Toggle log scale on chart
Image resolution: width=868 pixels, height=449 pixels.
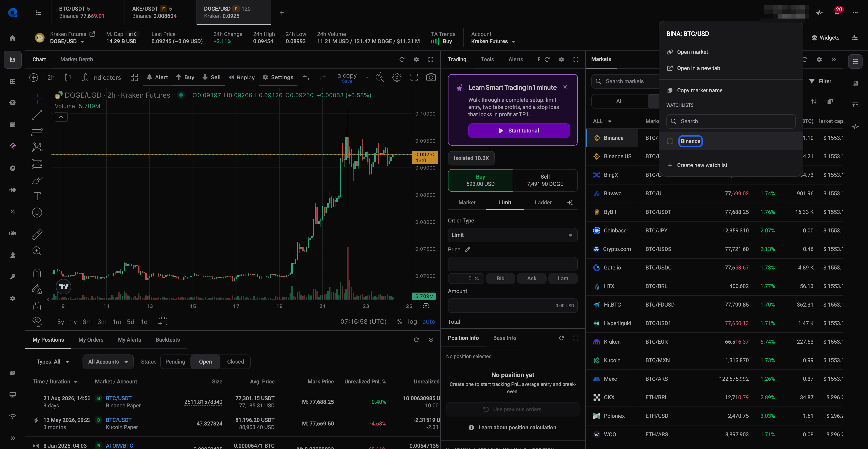pos(412,321)
